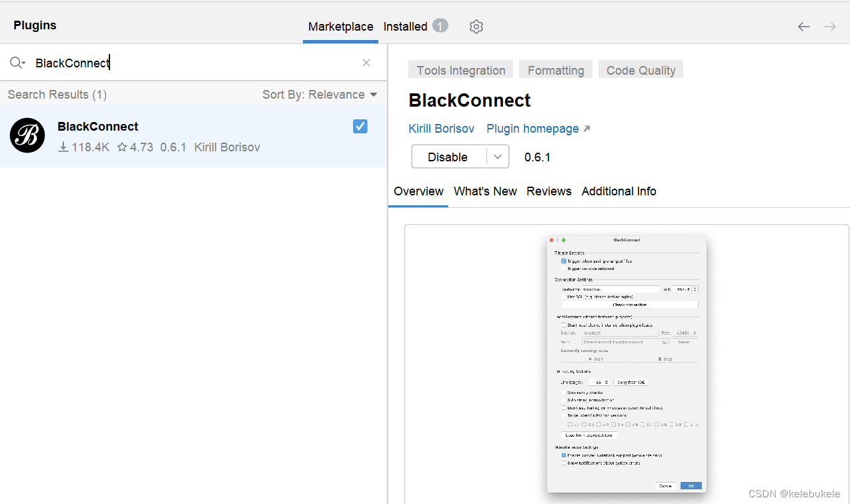The width and height of the screenshot is (850, 504).
Task: Click the search magnifier icon
Action: (14, 62)
